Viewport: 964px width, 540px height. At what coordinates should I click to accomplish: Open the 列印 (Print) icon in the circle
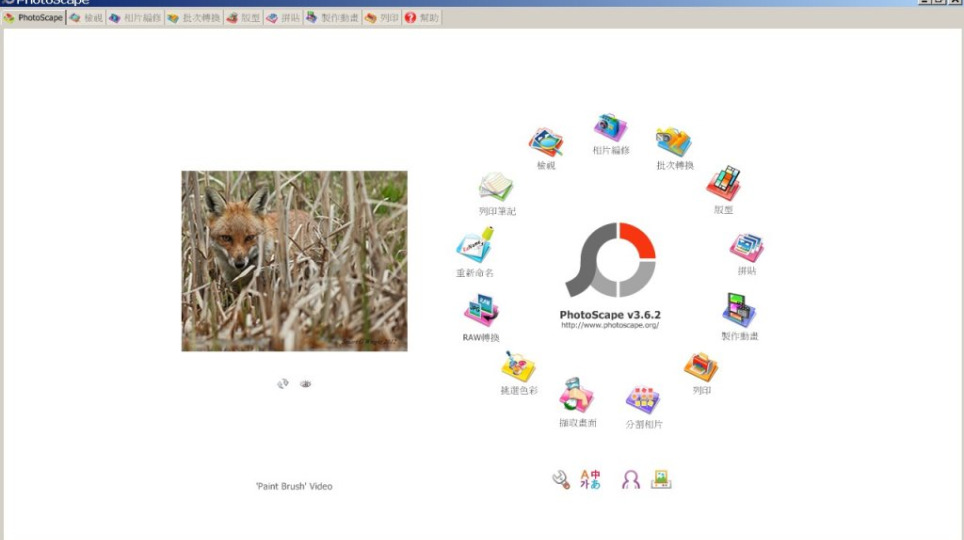point(701,368)
